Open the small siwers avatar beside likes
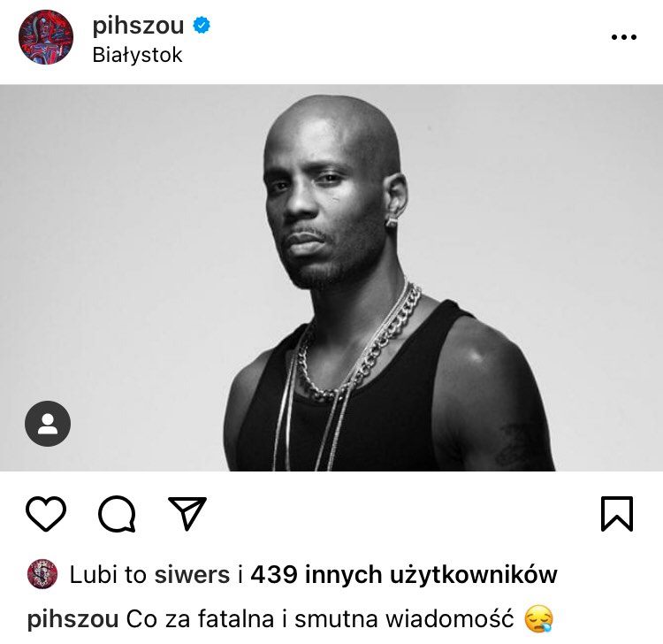 [42, 574]
